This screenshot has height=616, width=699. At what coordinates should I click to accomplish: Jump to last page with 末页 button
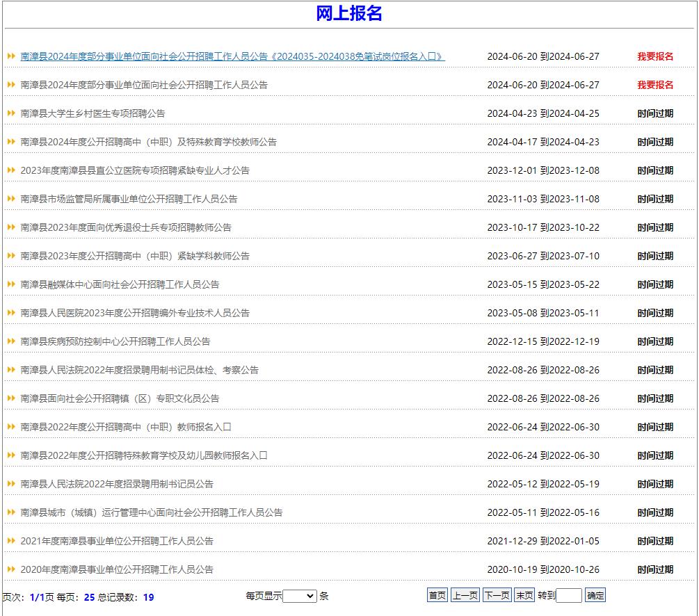(x=524, y=596)
